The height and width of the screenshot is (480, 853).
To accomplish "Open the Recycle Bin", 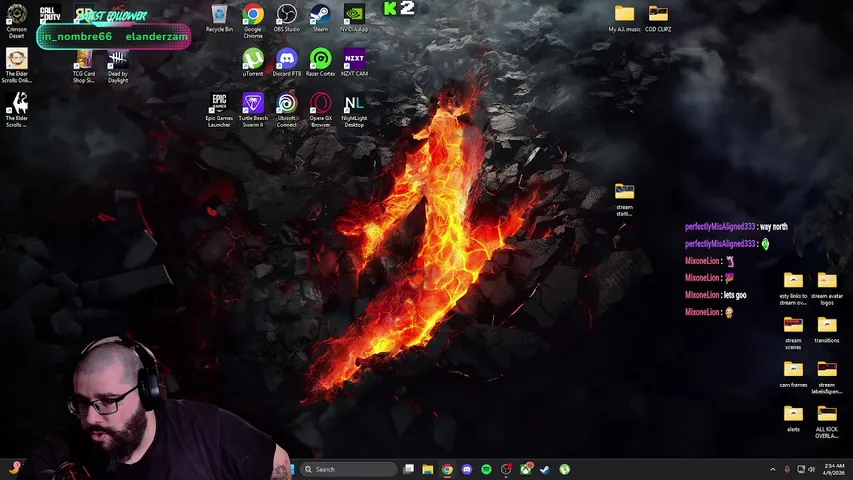I will click(x=219, y=19).
